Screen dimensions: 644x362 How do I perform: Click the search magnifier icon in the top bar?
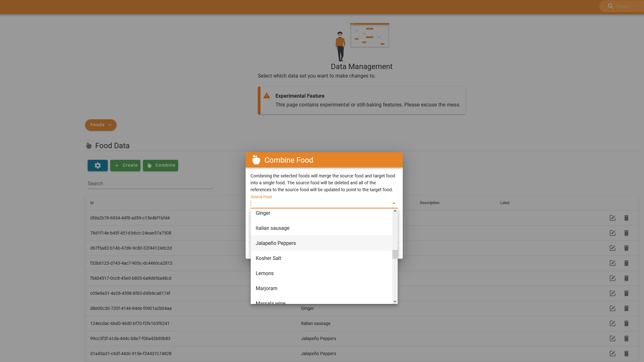[610, 6]
